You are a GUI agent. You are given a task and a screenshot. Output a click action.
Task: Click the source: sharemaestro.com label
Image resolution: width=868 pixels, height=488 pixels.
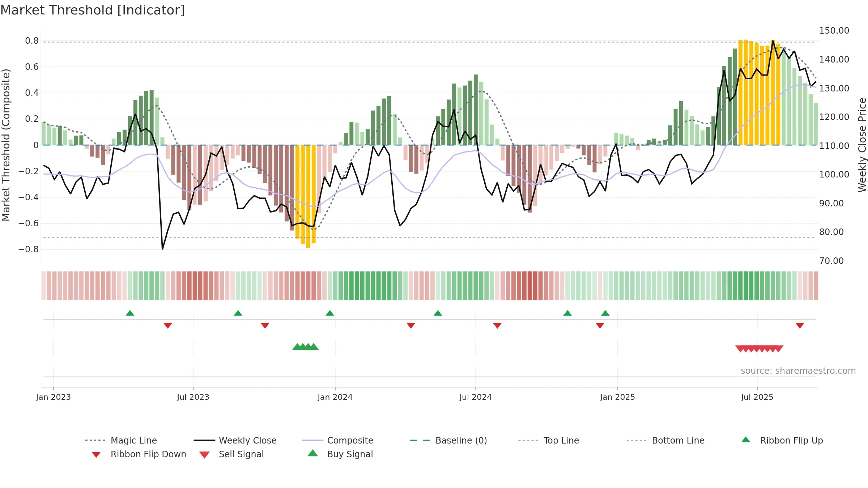(x=798, y=371)
